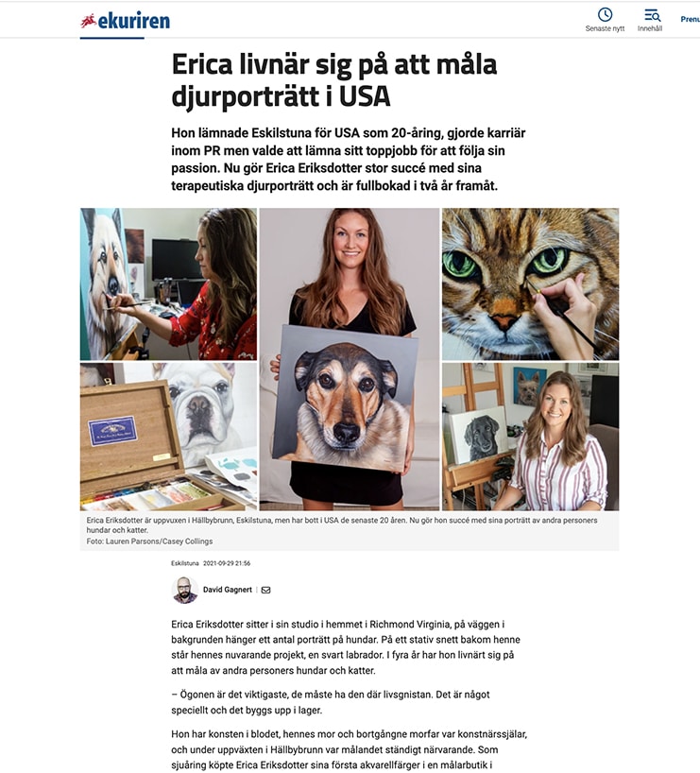Click the email envelope icon beside author
The width and height of the screenshot is (700, 773).
click(x=265, y=590)
